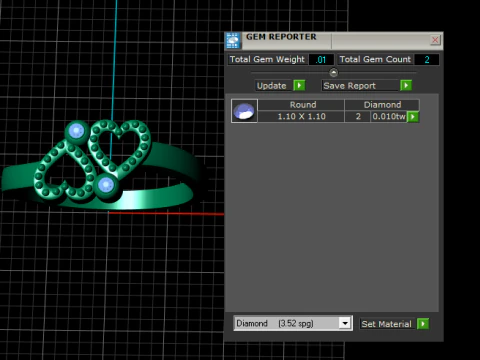Click the 0.010tw weight cell

pyautogui.click(x=389, y=116)
